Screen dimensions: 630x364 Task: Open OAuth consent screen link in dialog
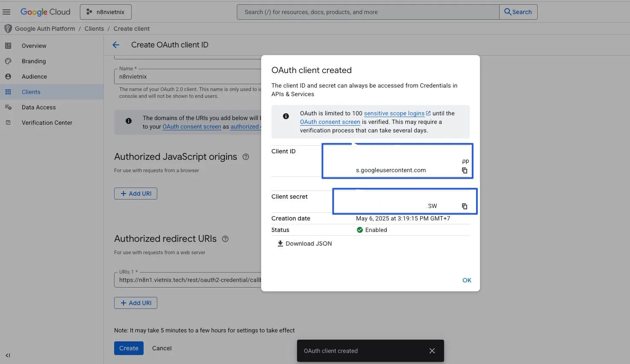tap(330, 122)
